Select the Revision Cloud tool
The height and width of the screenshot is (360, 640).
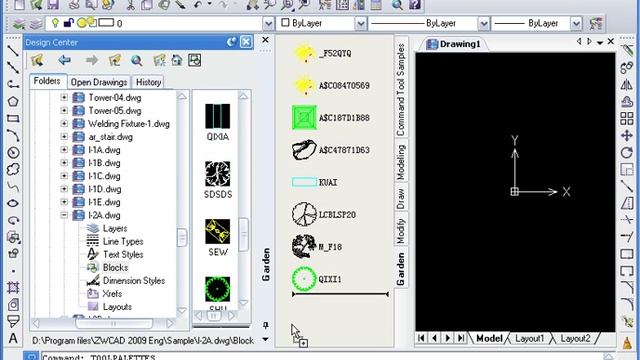[x=13, y=169]
